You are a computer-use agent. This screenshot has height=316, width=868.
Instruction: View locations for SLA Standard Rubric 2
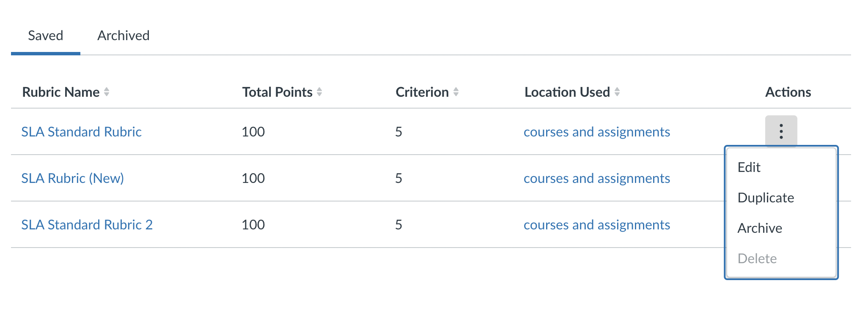tap(596, 225)
